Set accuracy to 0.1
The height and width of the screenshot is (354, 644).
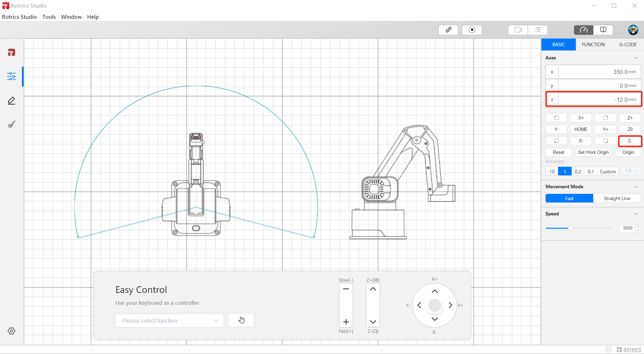pyautogui.click(x=591, y=172)
